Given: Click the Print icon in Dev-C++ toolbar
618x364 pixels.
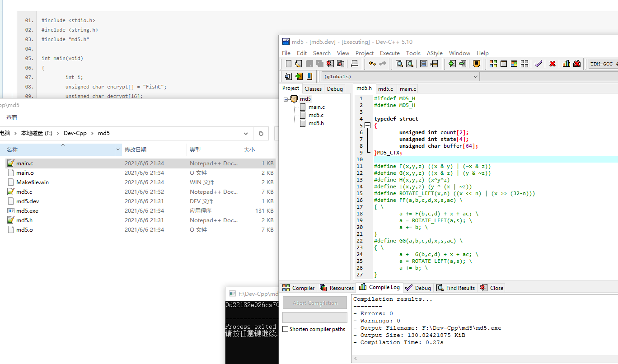Looking at the screenshot, I should coord(355,64).
